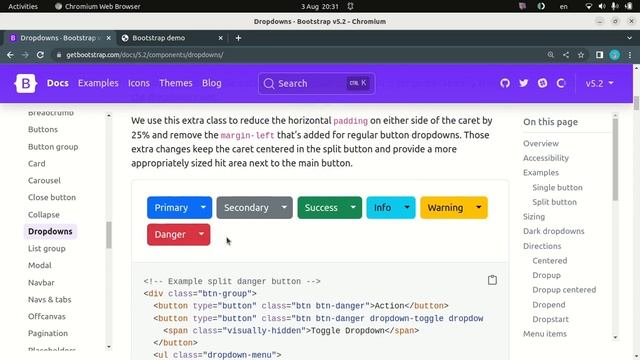Reload the page
Image resolution: width=640 pixels, height=360 pixels.
click(x=40, y=55)
